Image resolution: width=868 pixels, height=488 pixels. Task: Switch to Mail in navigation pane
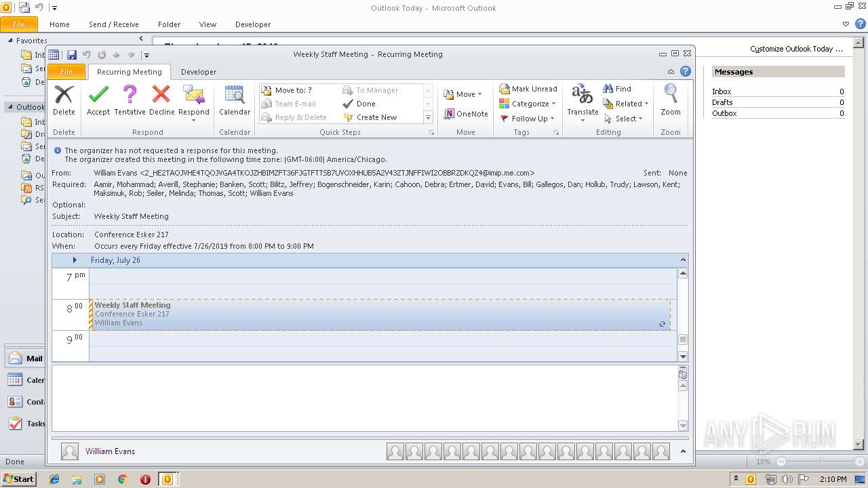(x=26, y=359)
